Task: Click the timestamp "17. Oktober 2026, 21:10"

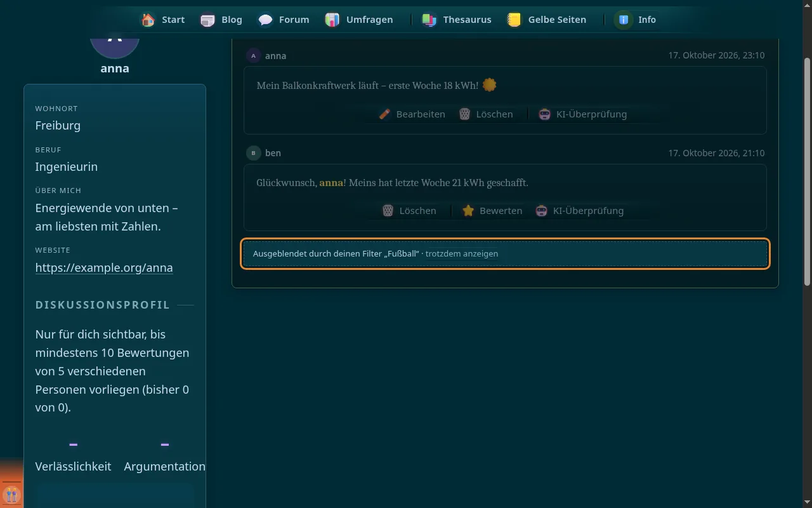Action: coord(716,153)
